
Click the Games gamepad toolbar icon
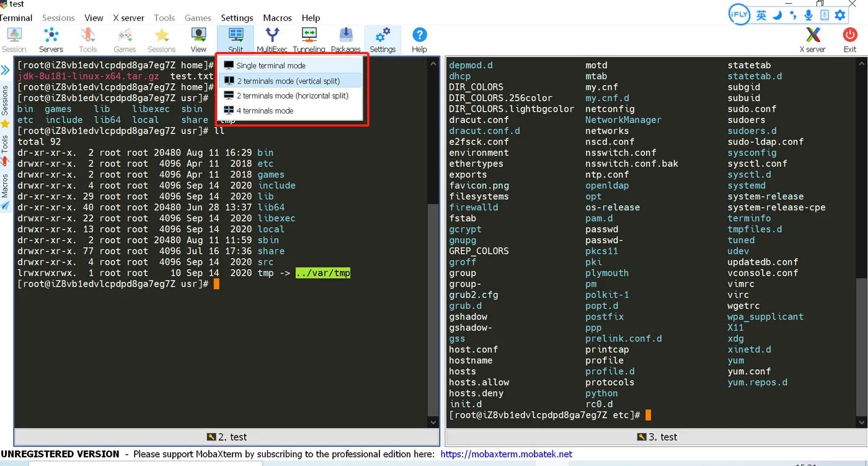pyautogui.click(x=125, y=40)
